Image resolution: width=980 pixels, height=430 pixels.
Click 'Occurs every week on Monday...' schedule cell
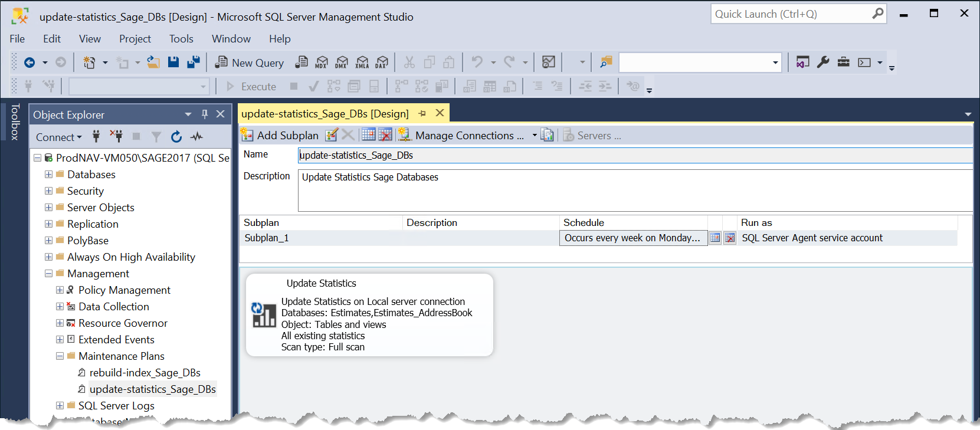click(x=633, y=238)
